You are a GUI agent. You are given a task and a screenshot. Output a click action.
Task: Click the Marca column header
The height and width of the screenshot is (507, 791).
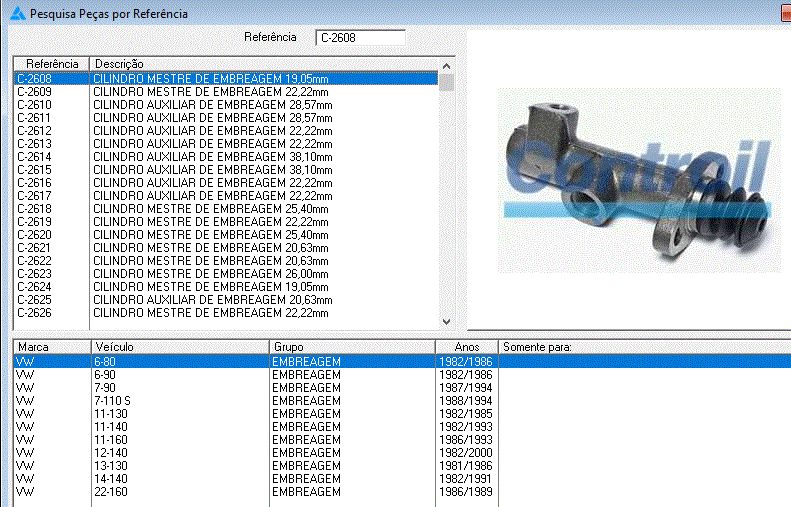[51, 347]
